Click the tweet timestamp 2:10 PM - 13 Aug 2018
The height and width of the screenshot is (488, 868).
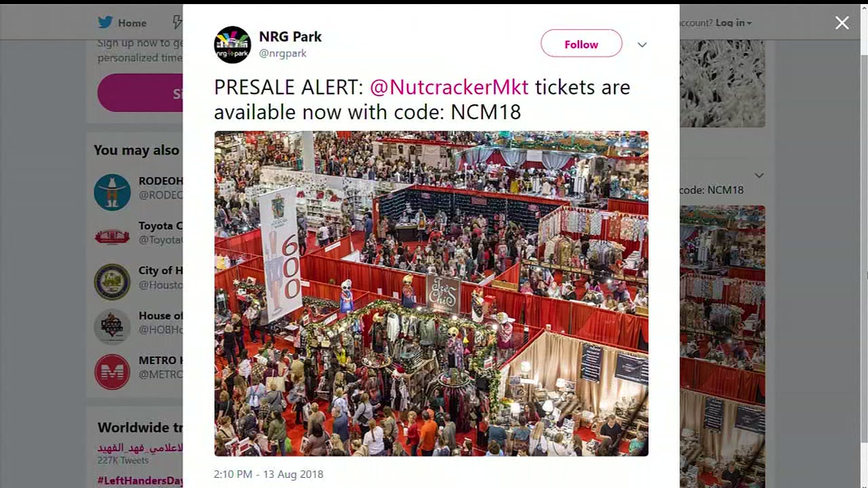tap(269, 474)
